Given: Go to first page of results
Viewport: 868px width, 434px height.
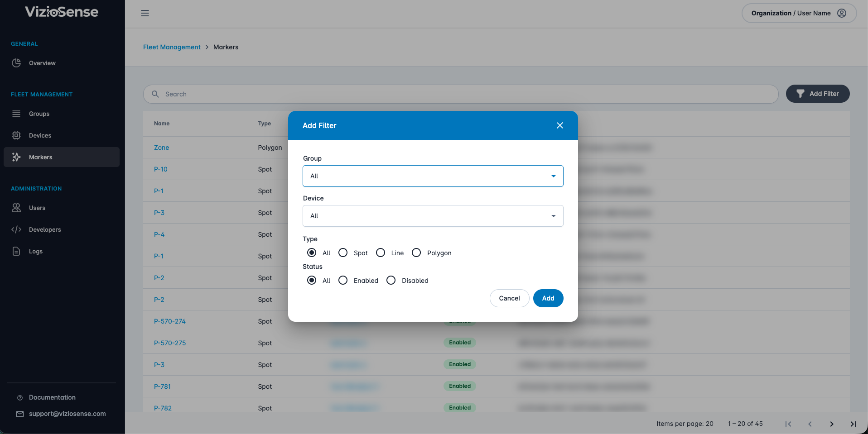Looking at the screenshot, I should click(x=788, y=424).
